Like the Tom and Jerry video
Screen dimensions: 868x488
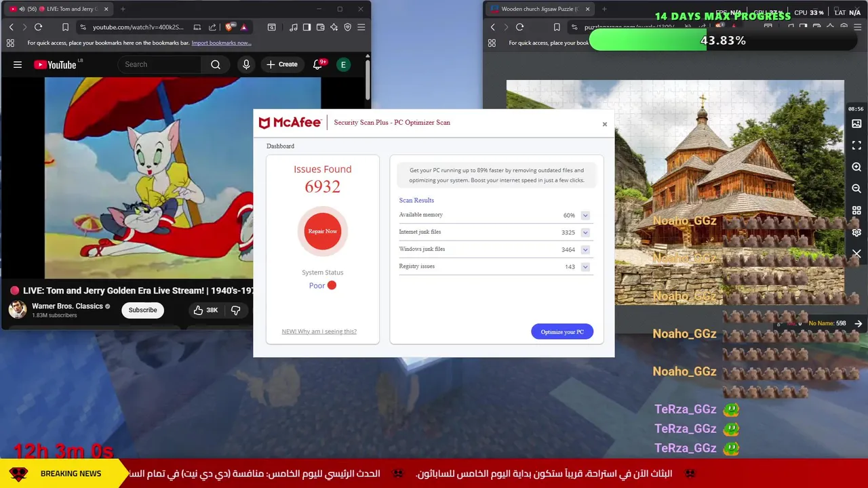[205, 310]
